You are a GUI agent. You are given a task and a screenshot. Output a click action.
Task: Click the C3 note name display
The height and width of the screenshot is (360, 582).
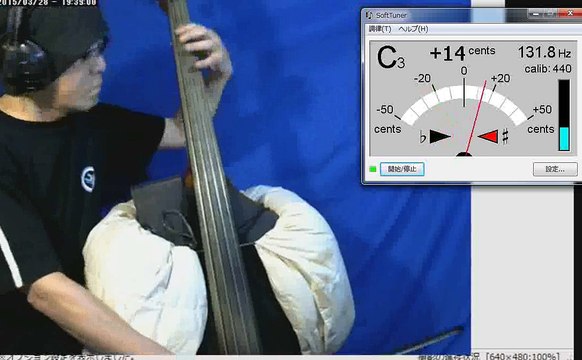click(391, 58)
